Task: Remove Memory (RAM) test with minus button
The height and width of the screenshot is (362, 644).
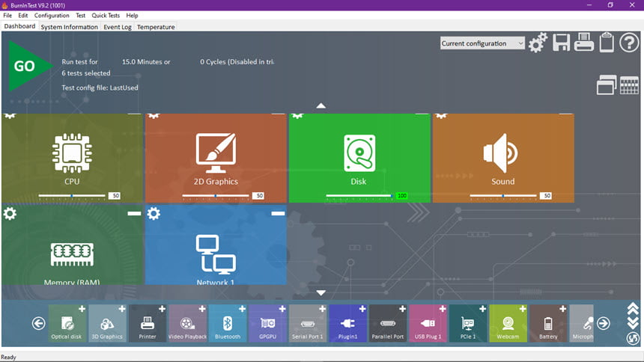Action: click(x=134, y=213)
